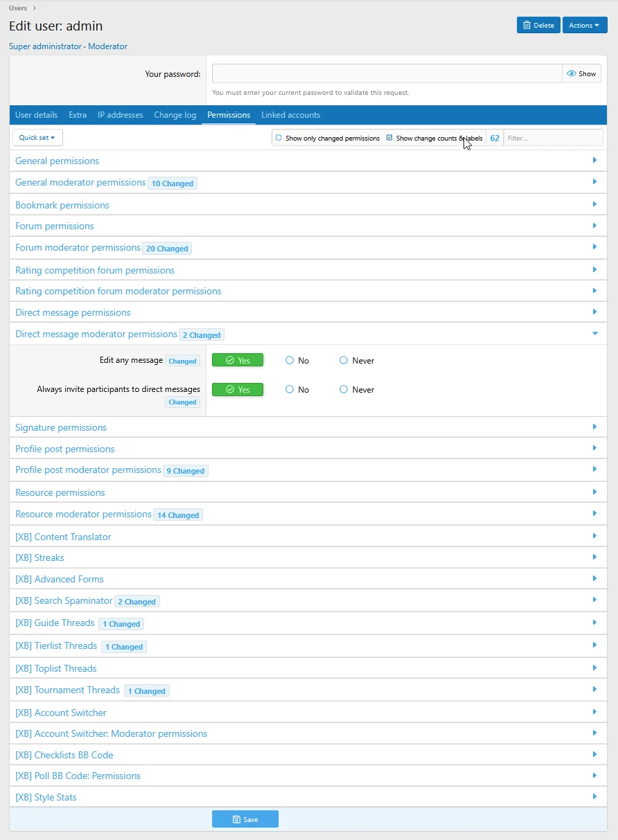Expand Bookmark permissions arrow
This screenshot has height=840, width=618.
pyautogui.click(x=594, y=204)
